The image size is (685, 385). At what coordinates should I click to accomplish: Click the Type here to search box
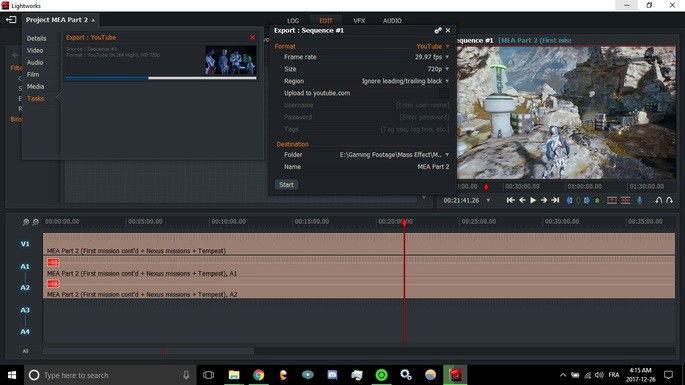[x=111, y=375]
